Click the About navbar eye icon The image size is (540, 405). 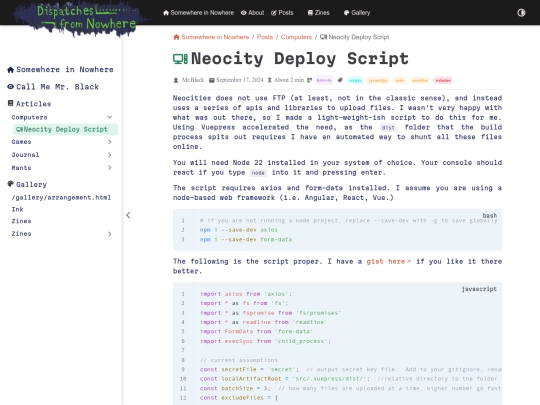tap(243, 13)
